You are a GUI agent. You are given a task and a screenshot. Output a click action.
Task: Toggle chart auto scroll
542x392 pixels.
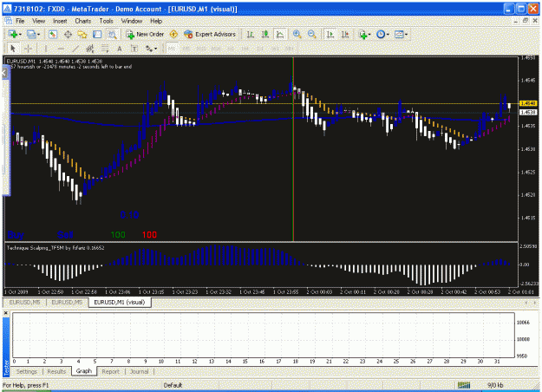click(330, 34)
